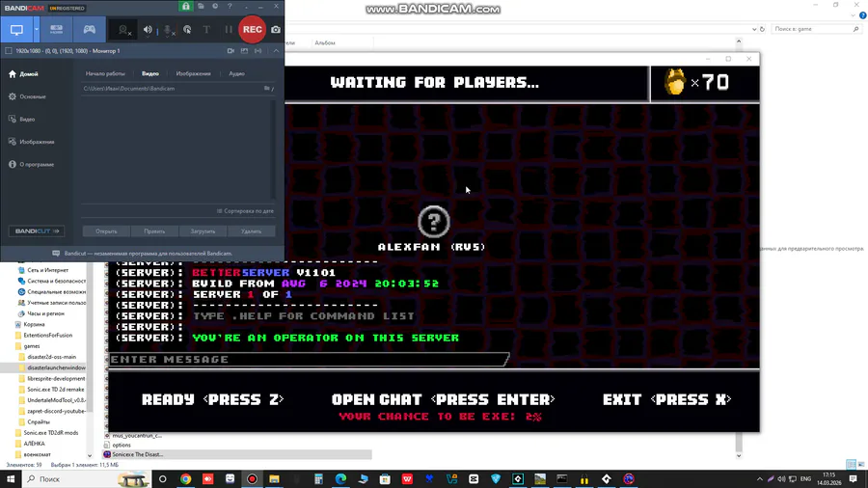The image size is (868, 488).
Task: Click the video camera icon in monitor bar
Action: click(x=231, y=51)
